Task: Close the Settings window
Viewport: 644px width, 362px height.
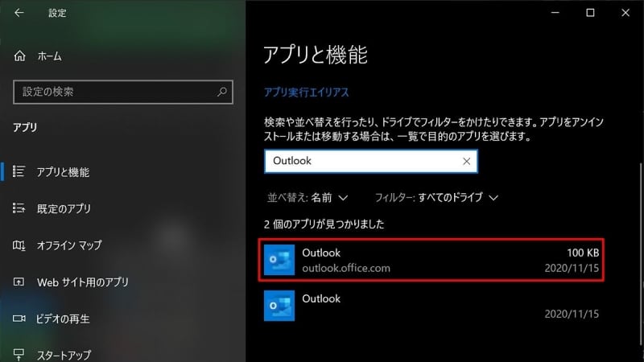Action: pyautogui.click(x=625, y=13)
